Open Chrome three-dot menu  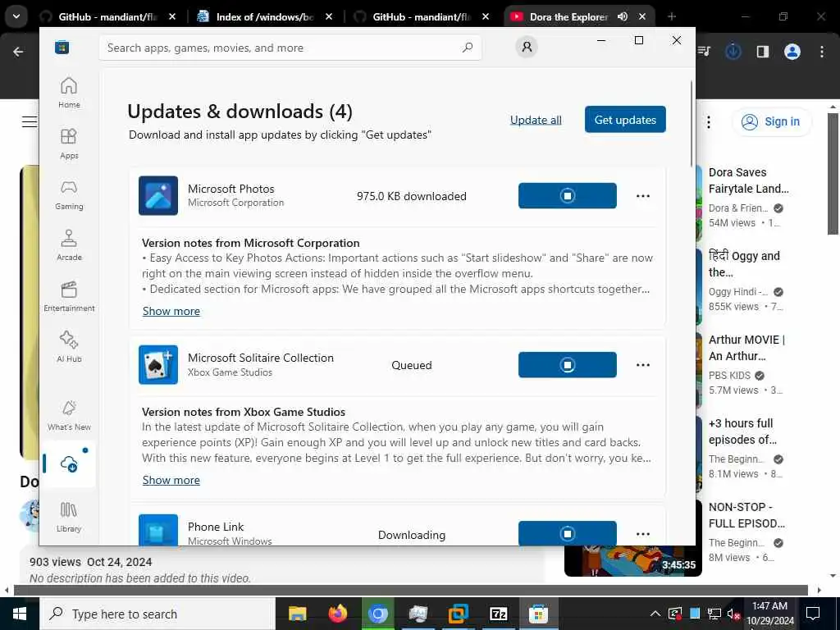click(822, 52)
